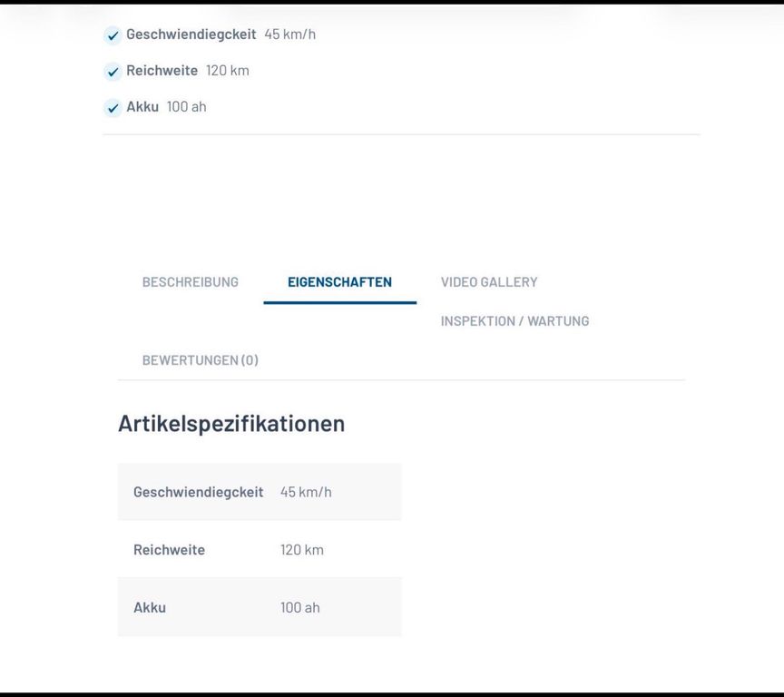
Task: Open the Beschreibung tab
Action: tap(190, 282)
